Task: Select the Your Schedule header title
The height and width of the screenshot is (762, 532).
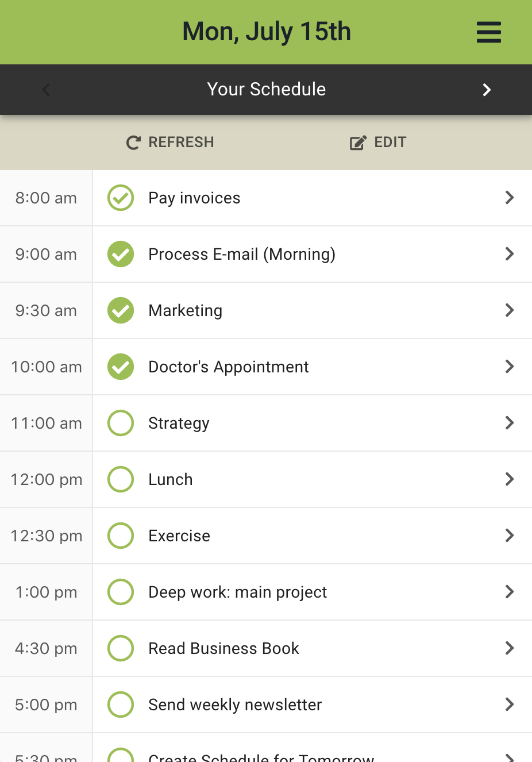Action: tap(266, 89)
